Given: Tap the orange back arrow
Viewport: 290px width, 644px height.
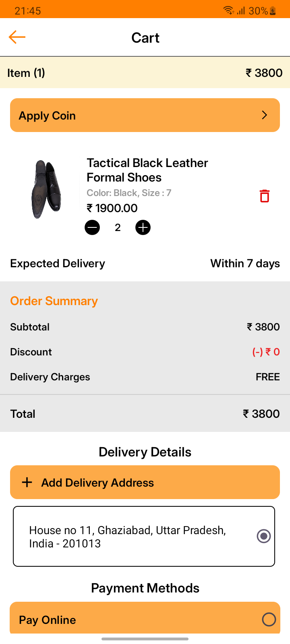Looking at the screenshot, I should (17, 37).
